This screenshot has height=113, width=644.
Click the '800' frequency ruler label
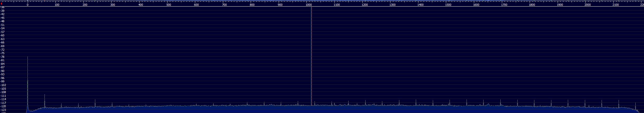(252, 5)
